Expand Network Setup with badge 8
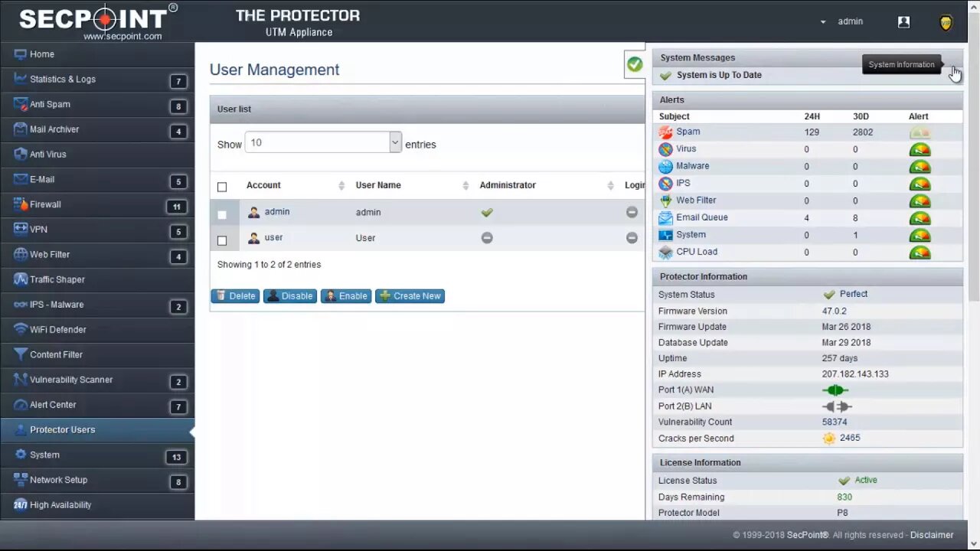Screen dimensions: 980x551 click(x=97, y=481)
